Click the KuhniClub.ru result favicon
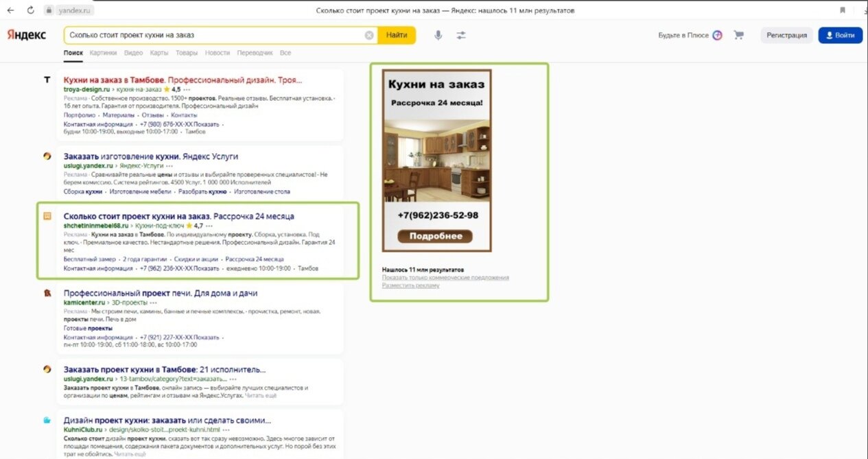This screenshot has height=459, width=868. tap(47, 420)
